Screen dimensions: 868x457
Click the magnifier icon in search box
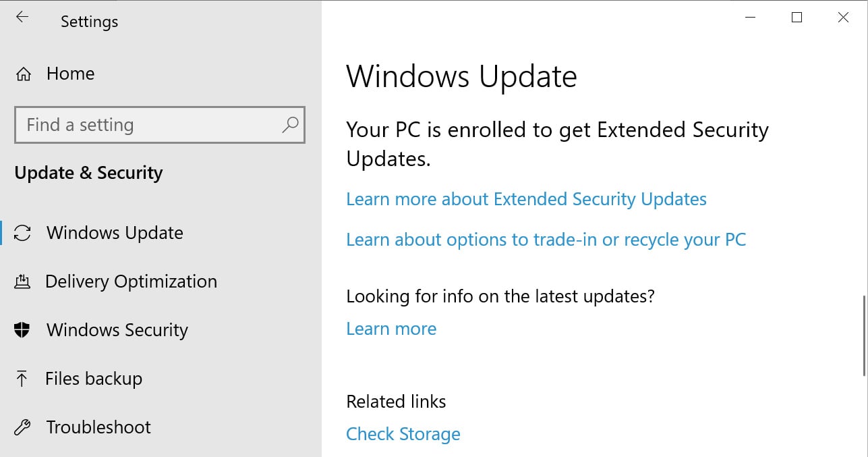click(x=290, y=126)
